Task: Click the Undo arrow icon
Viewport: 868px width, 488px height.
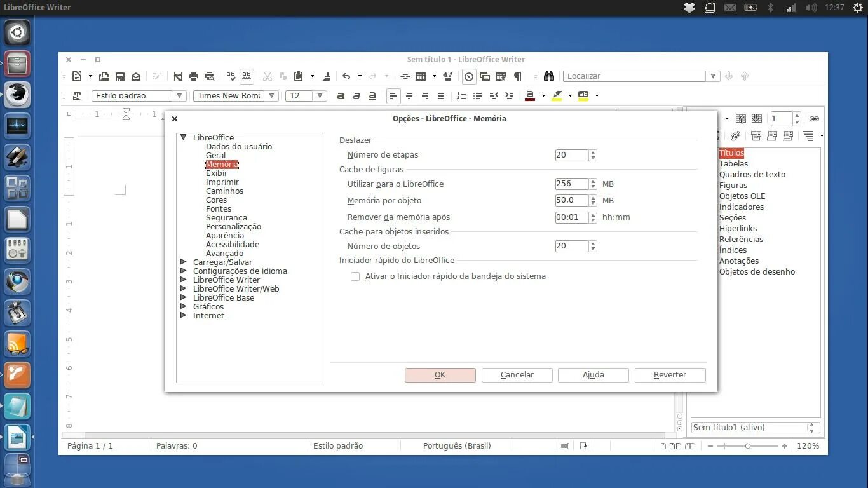Action: 346,76
